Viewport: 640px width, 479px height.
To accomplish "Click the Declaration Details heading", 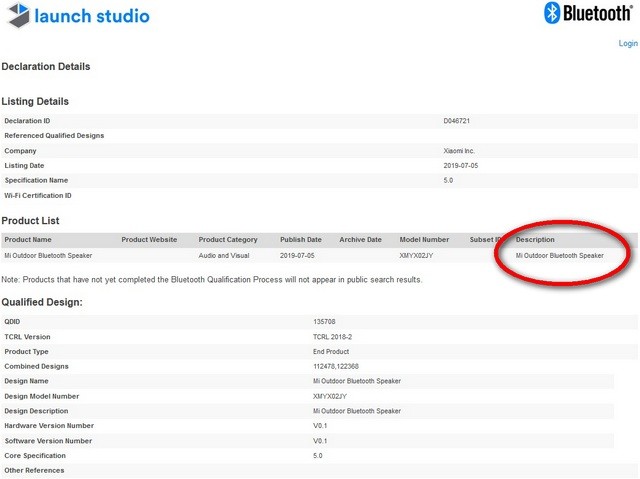I will 46,67.
